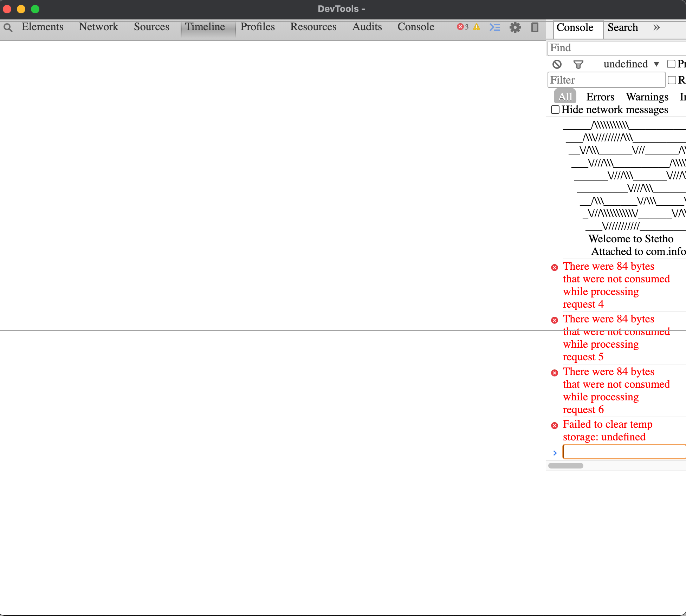Click the console command input field

[624, 452]
